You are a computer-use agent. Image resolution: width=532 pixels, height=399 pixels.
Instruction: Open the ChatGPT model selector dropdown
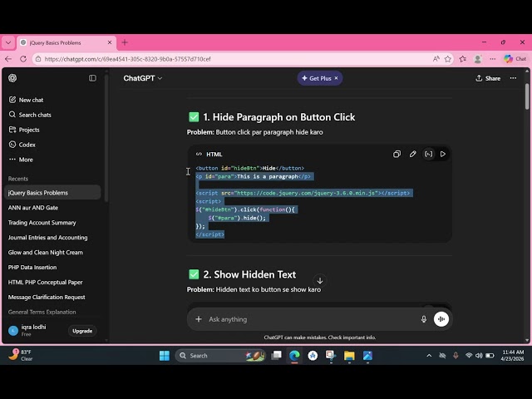pyautogui.click(x=142, y=78)
